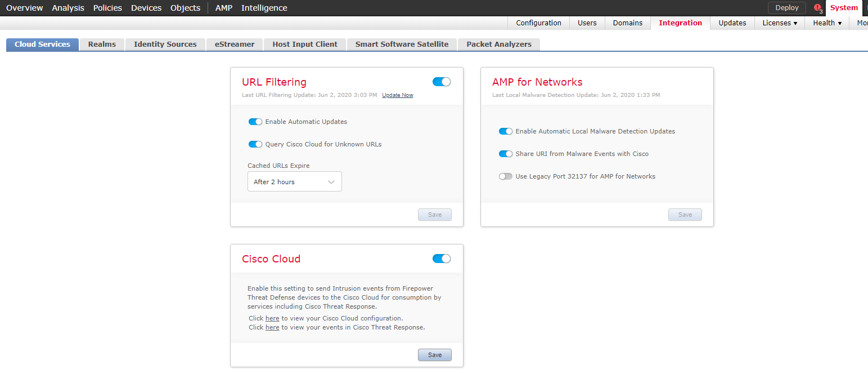This screenshot has width=868, height=374.
Task: Switch off Automatic Local Malware Detection Updates
Action: point(506,131)
